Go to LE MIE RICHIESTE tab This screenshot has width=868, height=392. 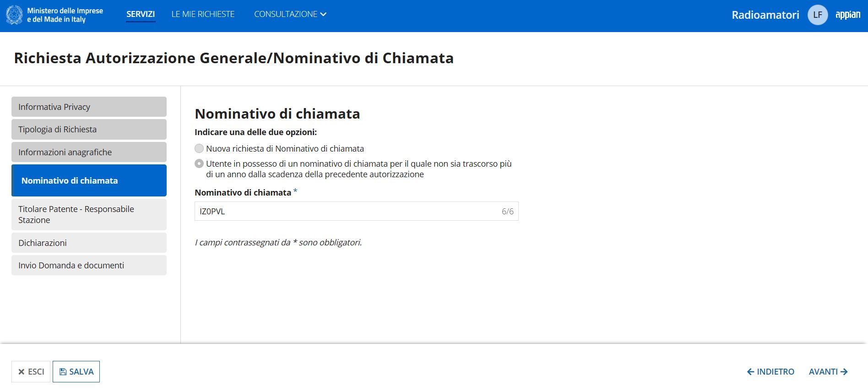pyautogui.click(x=203, y=14)
